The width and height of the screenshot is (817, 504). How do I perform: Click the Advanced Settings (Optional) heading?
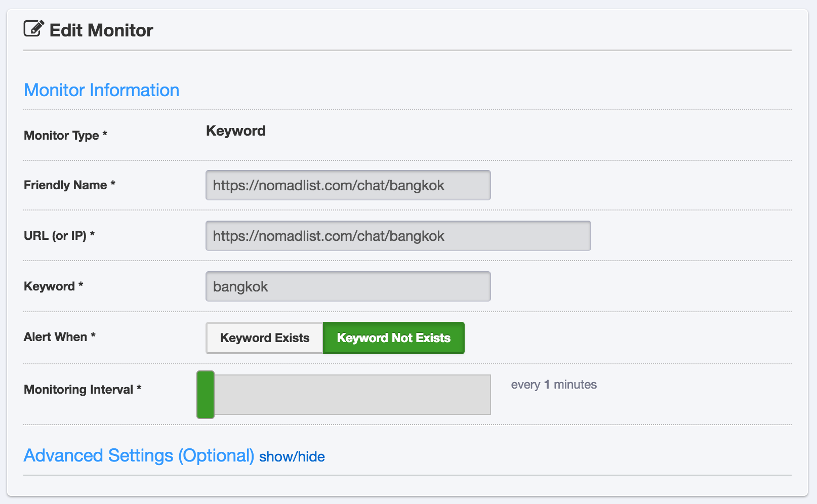pos(139,455)
